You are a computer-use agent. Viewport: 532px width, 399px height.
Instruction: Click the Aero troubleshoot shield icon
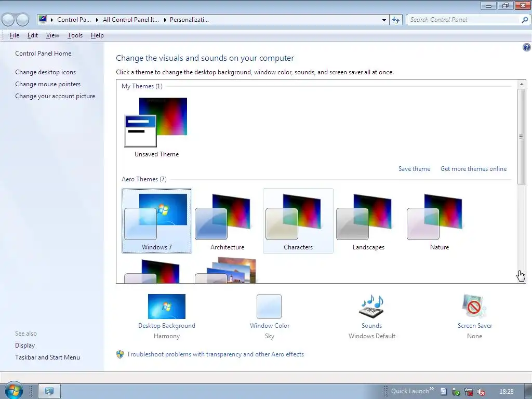(x=120, y=354)
